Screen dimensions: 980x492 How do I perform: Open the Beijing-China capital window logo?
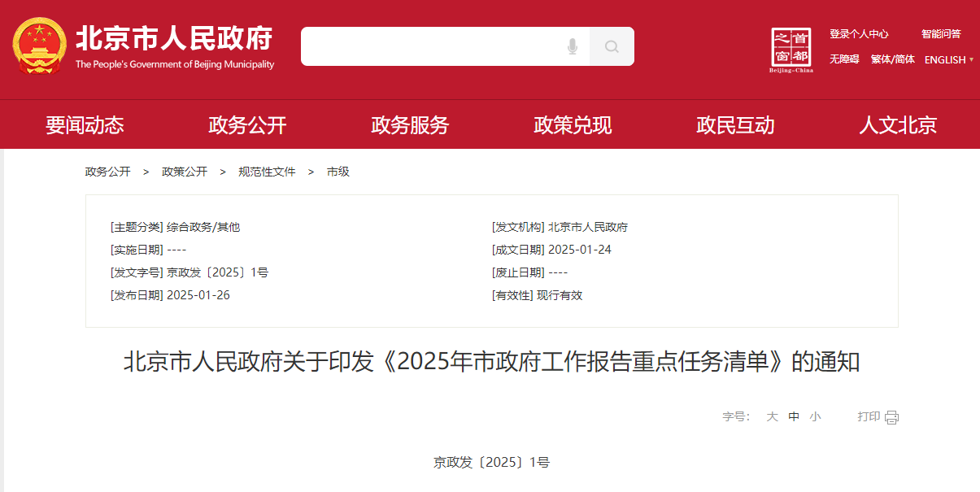791,50
